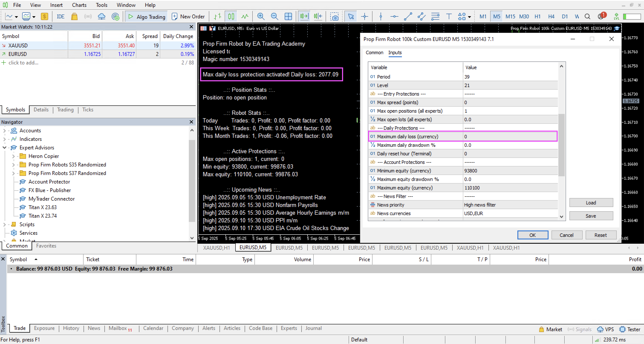Image resolution: width=644 pixels, height=344 pixels.
Task: Toggle the Algo Trading button
Action: (x=146, y=16)
